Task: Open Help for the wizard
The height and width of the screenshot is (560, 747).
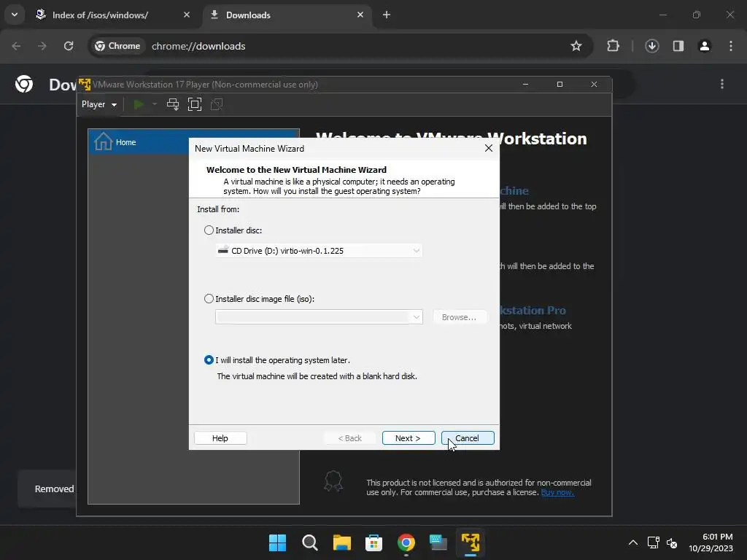Action: [x=220, y=438]
